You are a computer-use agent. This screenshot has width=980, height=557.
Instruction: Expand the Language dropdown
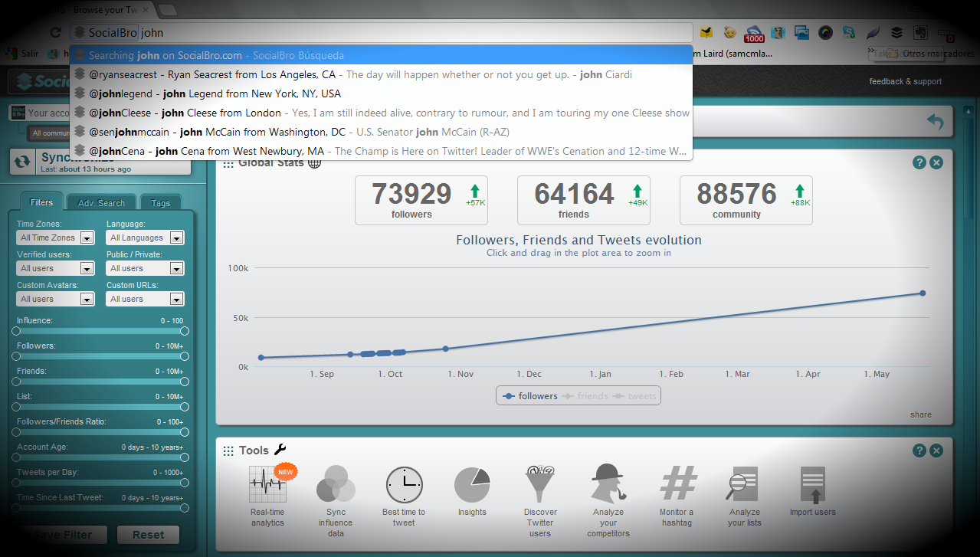(x=145, y=238)
